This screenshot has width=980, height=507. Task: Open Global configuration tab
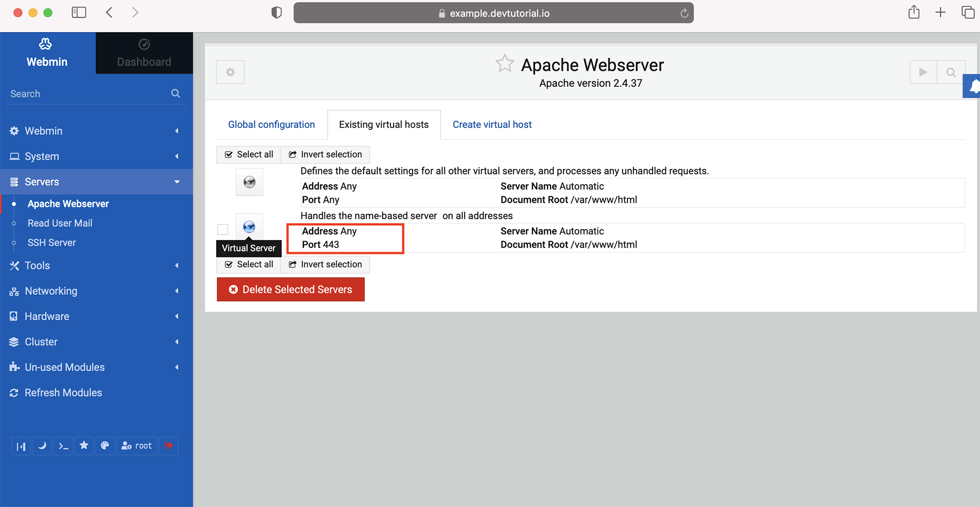point(271,124)
